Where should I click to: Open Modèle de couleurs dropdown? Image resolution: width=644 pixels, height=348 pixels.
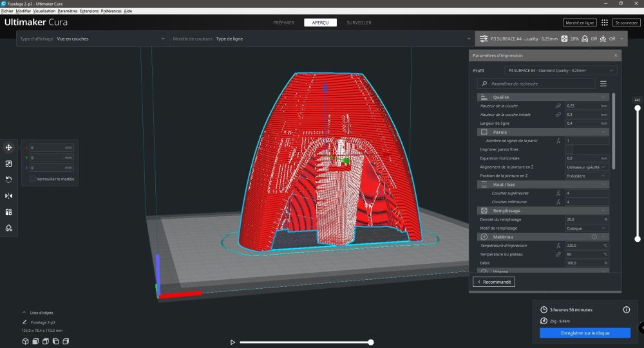tap(321, 39)
